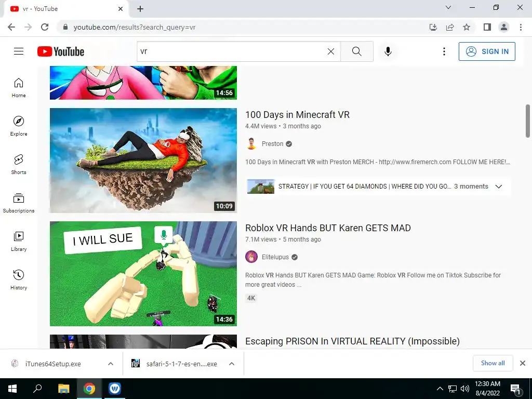Open notification center in taskbar
The image size is (532, 399).
click(515, 389)
